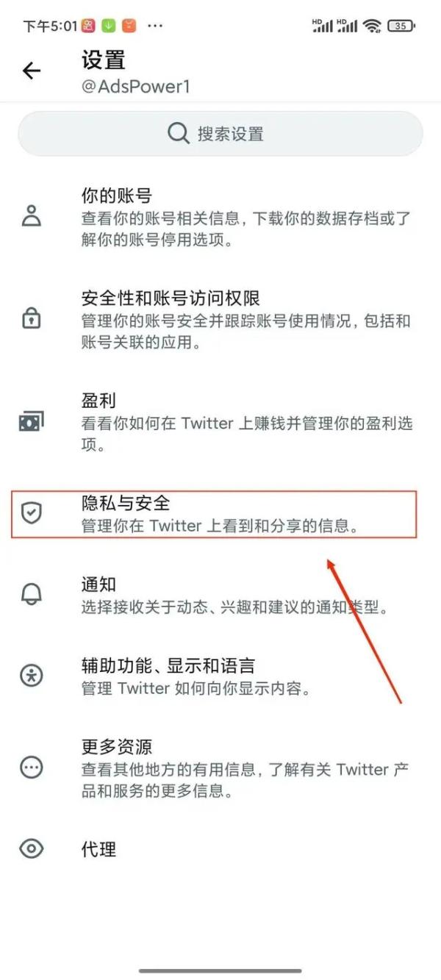Tap the accessibility icon for 辅助功能

tap(31, 676)
